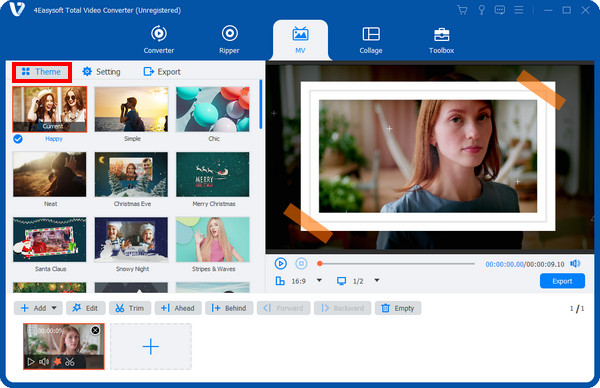Image resolution: width=600 pixels, height=388 pixels.
Task: Open the Toolbox tab
Action: [441, 40]
